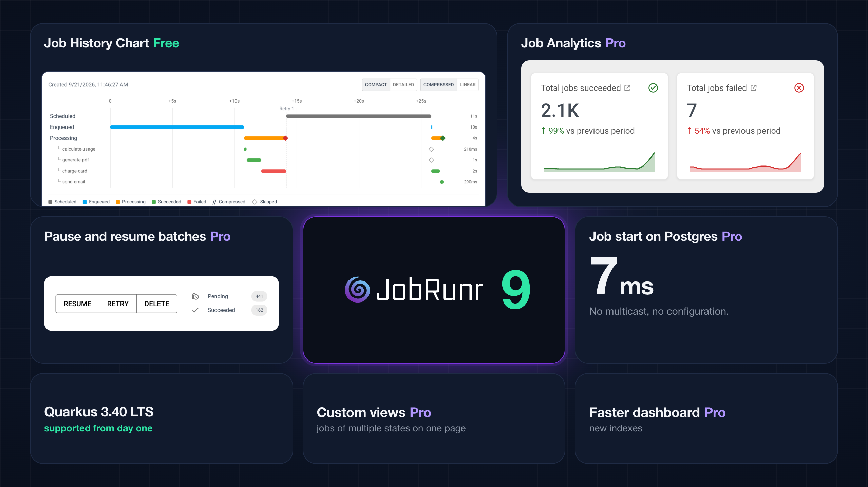868x487 pixels.
Task: Click the Skipped legend diamond icon
Action: click(x=255, y=202)
